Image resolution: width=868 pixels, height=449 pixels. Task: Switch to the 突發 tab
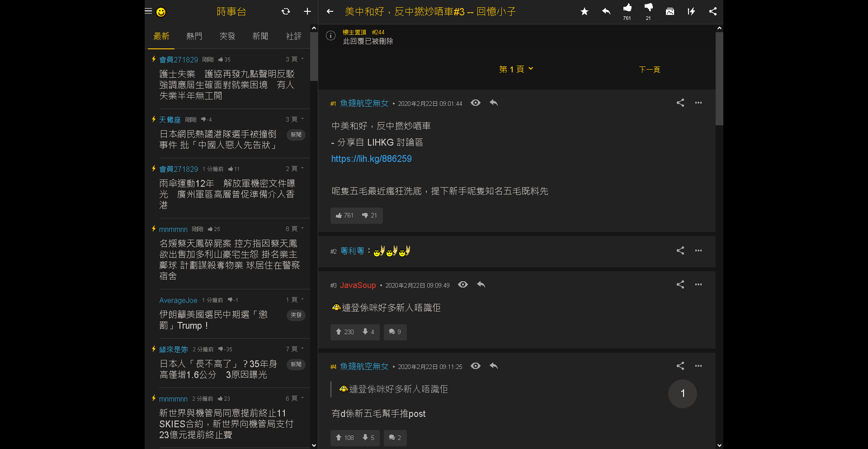click(227, 36)
